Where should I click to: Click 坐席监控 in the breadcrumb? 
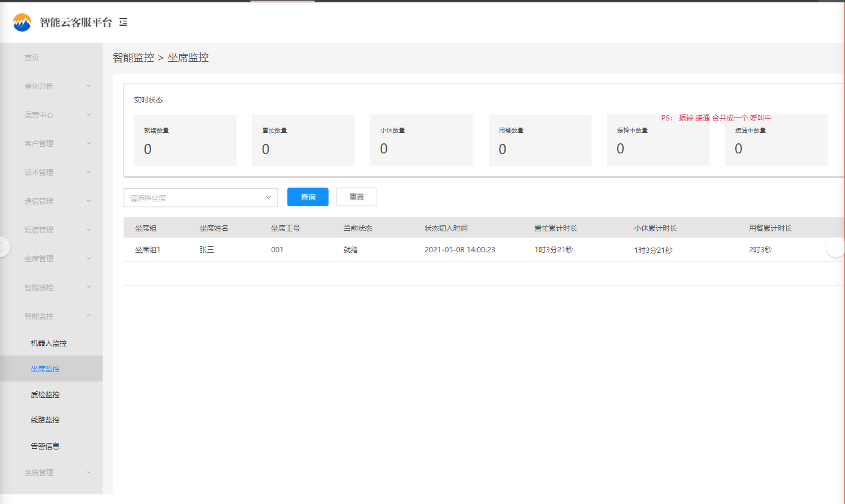point(188,58)
